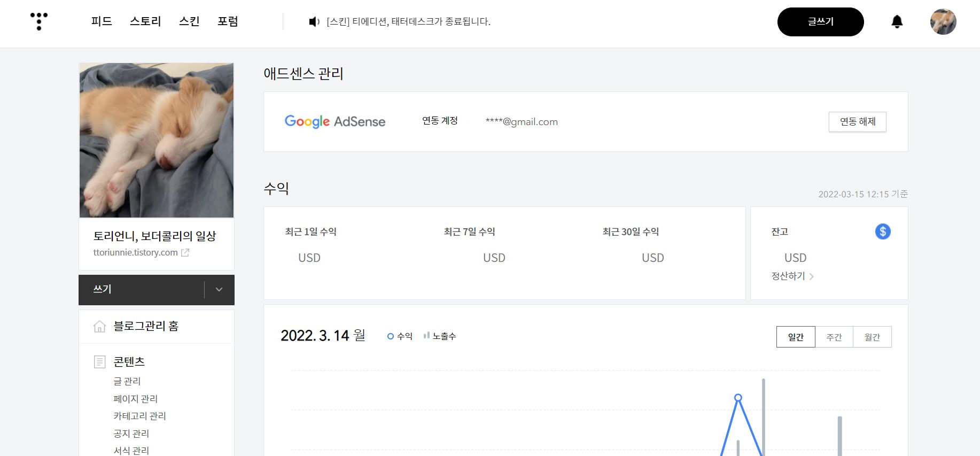Open 서식 관리
The height and width of the screenshot is (456, 980).
[131, 451]
